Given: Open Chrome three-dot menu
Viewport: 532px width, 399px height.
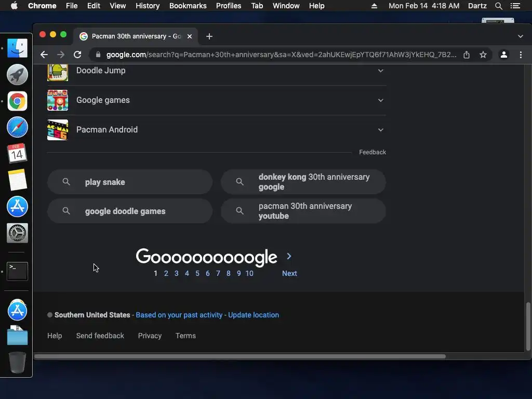Looking at the screenshot, I should pos(521,55).
